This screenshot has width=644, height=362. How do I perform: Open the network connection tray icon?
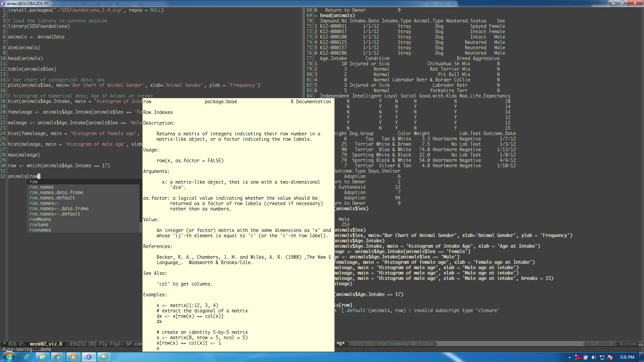pos(602,357)
